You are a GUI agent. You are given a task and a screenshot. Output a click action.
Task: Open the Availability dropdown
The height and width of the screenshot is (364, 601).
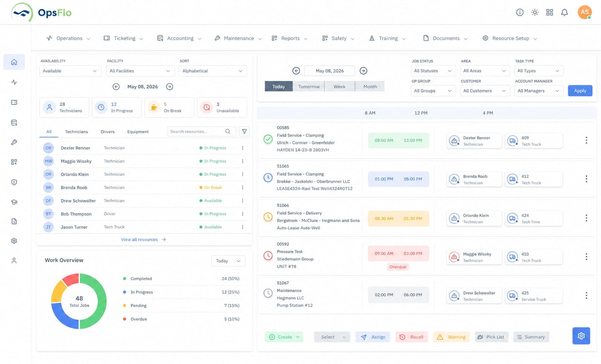point(70,71)
